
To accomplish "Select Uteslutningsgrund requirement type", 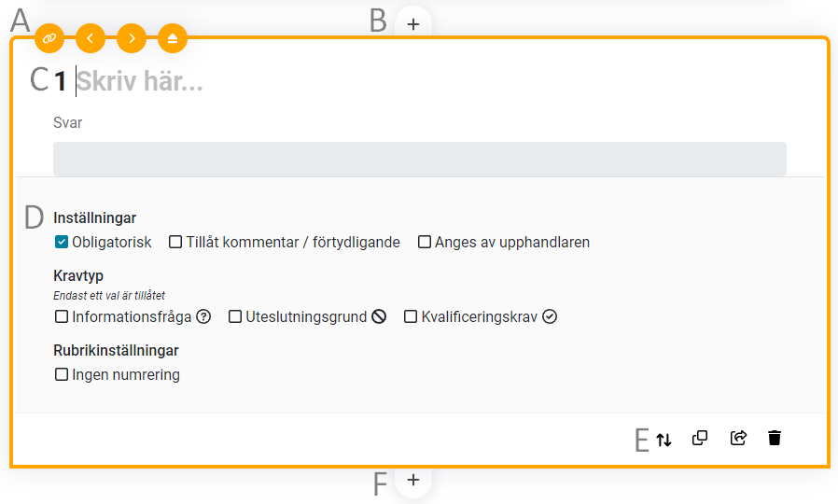I will (x=235, y=317).
